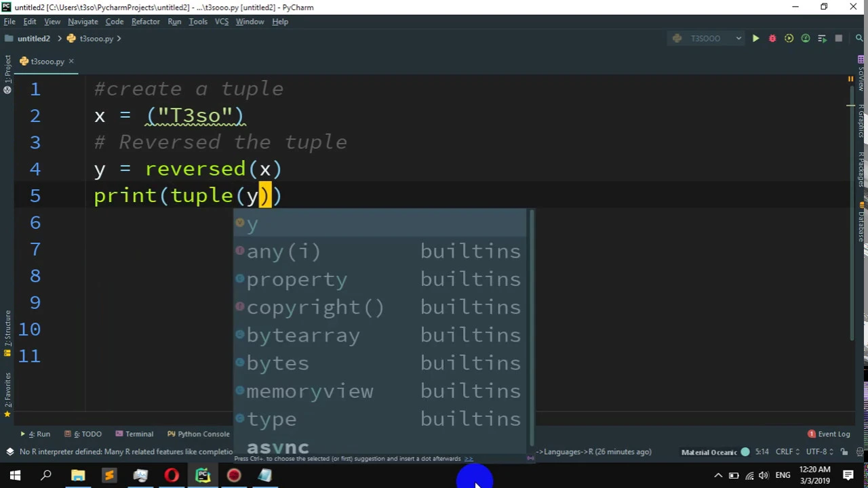This screenshot has height=488, width=868.
Task: Open the Refactor menu
Action: [x=146, y=22]
